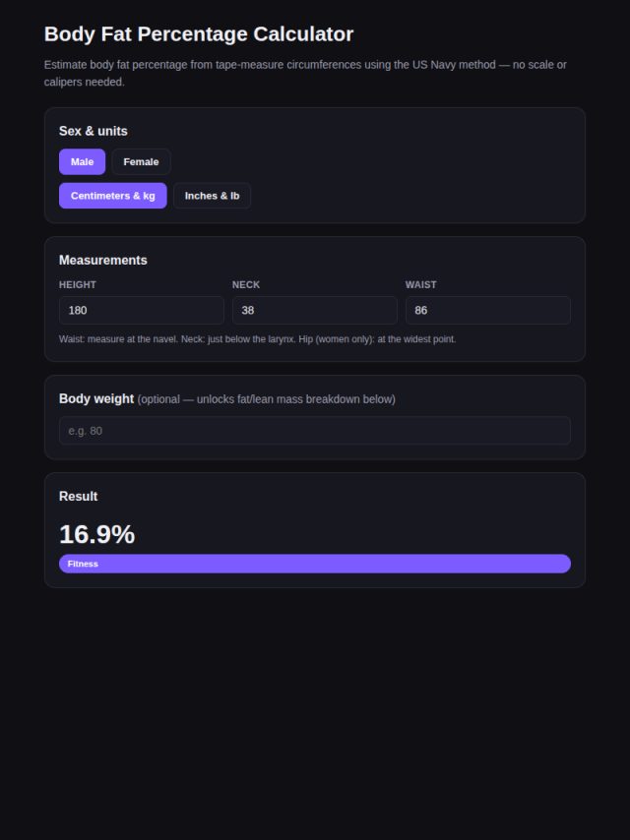Click the HEIGHT field label

point(78,284)
